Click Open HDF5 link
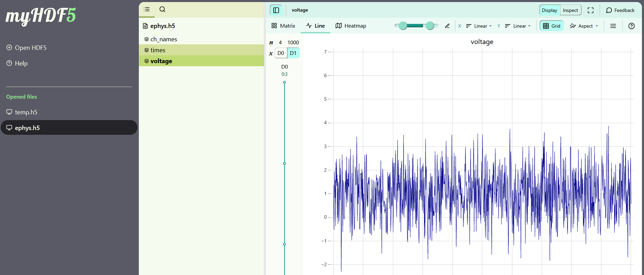 click(30, 48)
